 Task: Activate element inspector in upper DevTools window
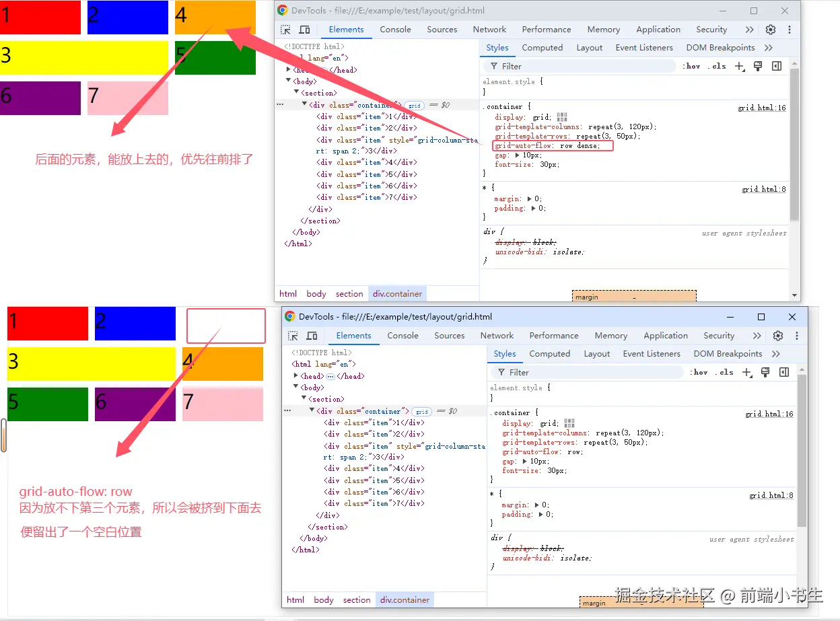pos(286,30)
